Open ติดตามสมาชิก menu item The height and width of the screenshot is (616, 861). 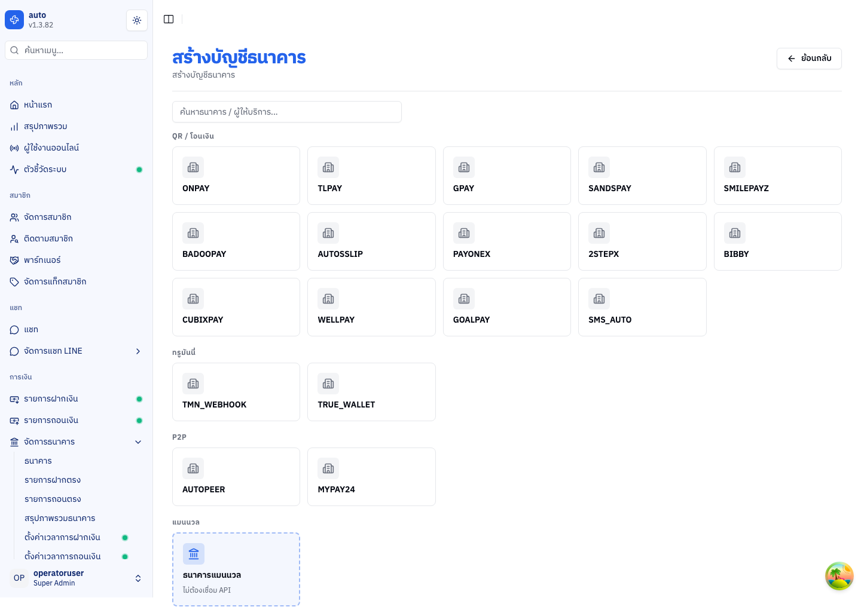tap(77, 239)
